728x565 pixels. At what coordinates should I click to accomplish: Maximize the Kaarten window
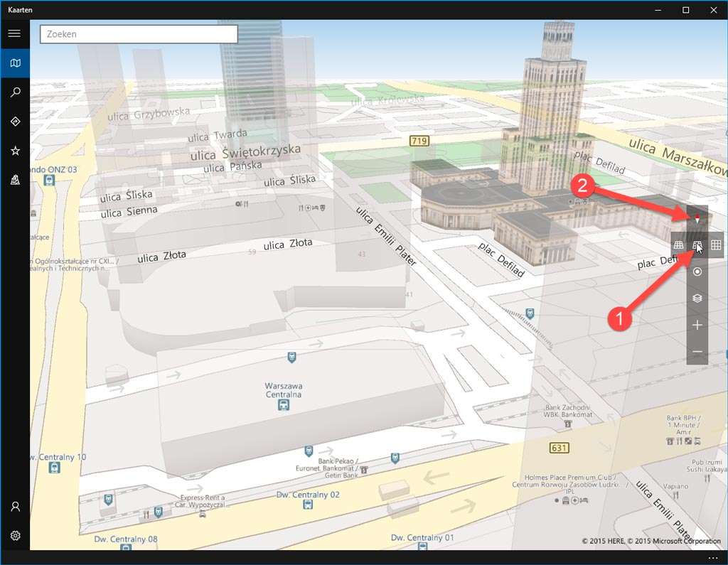[x=685, y=10]
